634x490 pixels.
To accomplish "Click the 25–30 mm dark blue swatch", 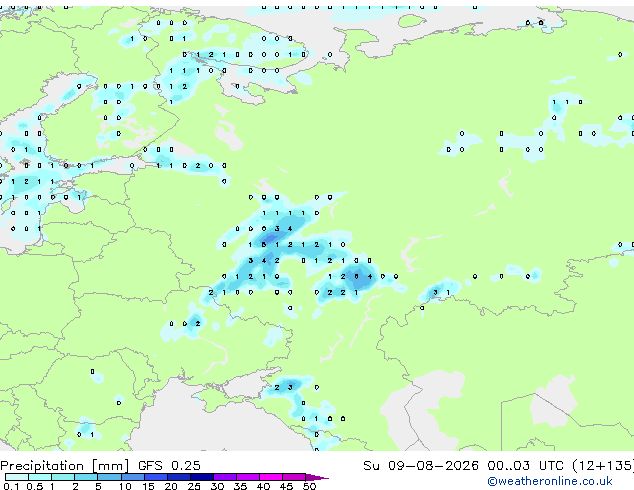I will (x=202, y=477).
